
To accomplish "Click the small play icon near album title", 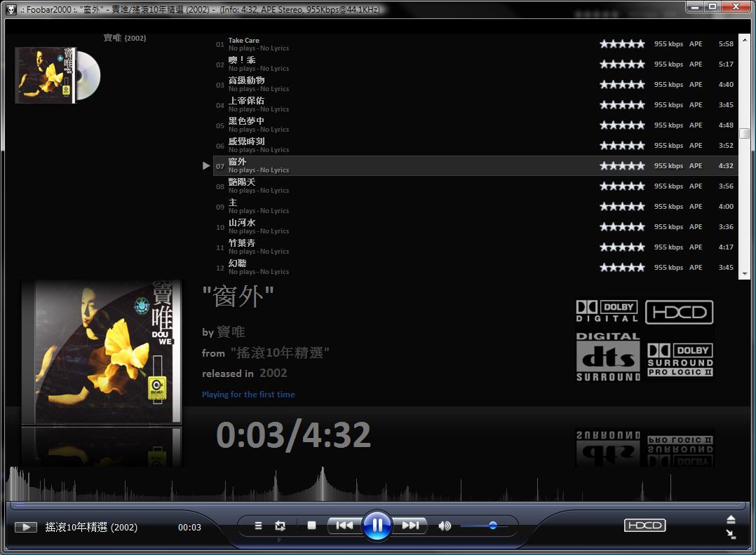I will 26,527.
